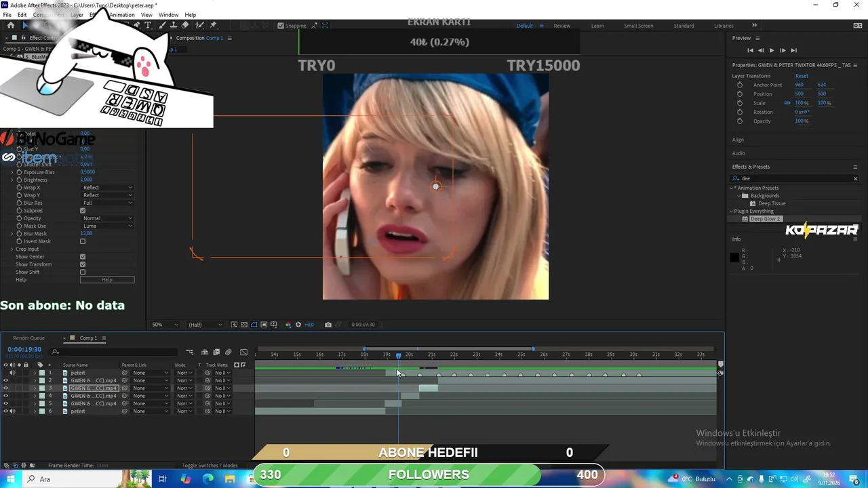Select the Selection arrow tool

pos(25,25)
